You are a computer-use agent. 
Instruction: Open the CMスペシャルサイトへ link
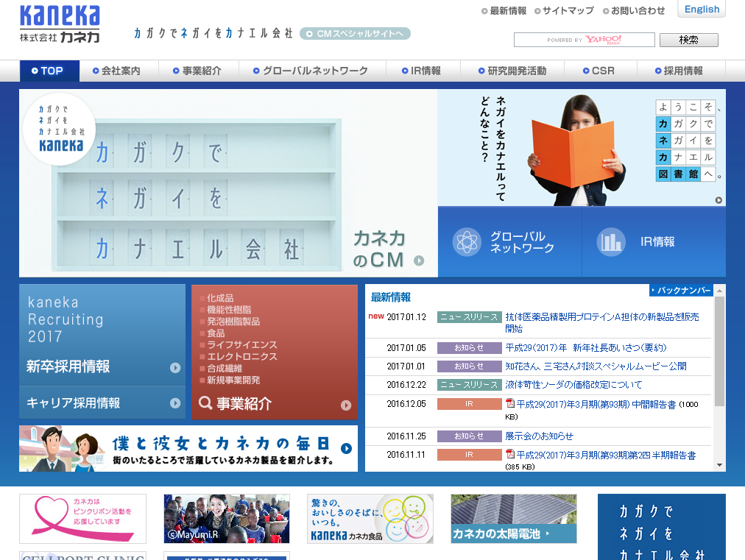pyautogui.click(x=355, y=34)
